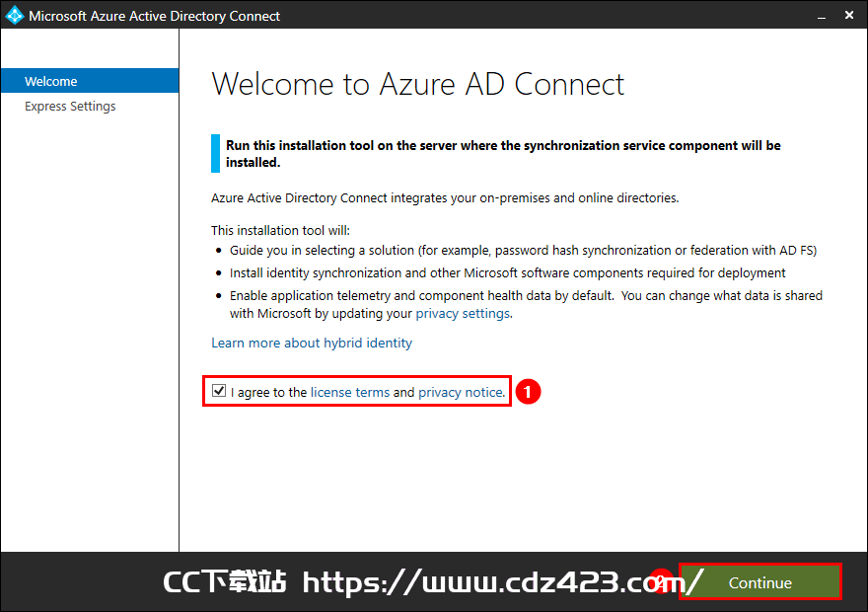Click the Welcome to Azure AD Connect heading
This screenshot has width=868, height=612.
pyautogui.click(x=418, y=84)
